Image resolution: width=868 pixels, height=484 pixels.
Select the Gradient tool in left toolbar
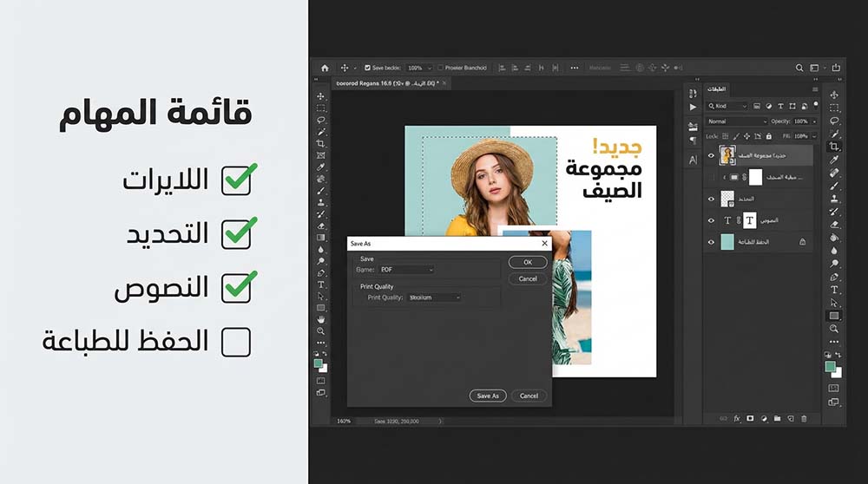coord(321,238)
